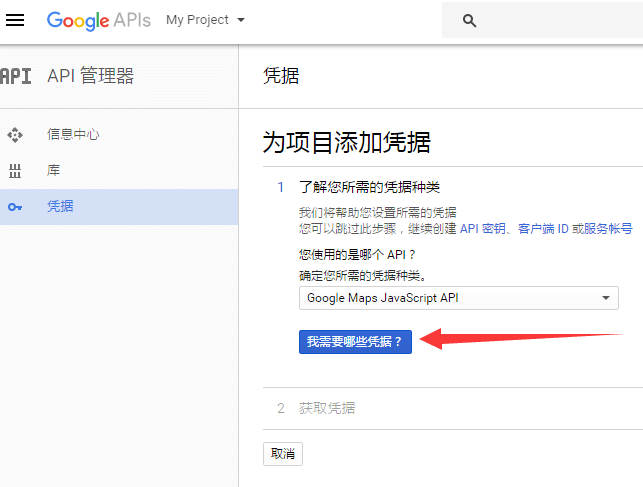Screen dimensions: 643x487
Task: Click the text 您使用的是哪个 API？
Action: (357, 255)
